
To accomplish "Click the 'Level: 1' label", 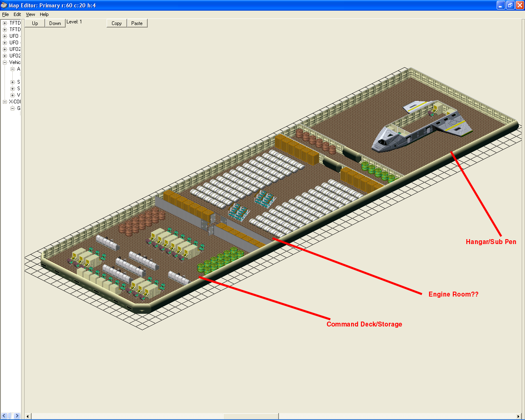I will [74, 22].
